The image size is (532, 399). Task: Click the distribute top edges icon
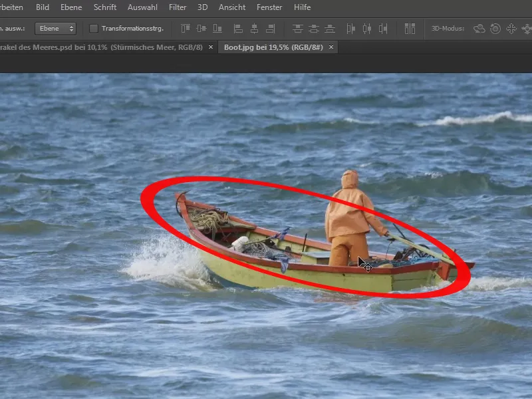click(x=297, y=29)
